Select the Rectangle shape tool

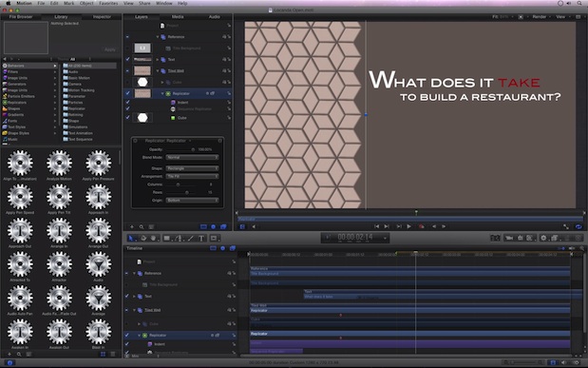pyautogui.click(x=167, y=238)
